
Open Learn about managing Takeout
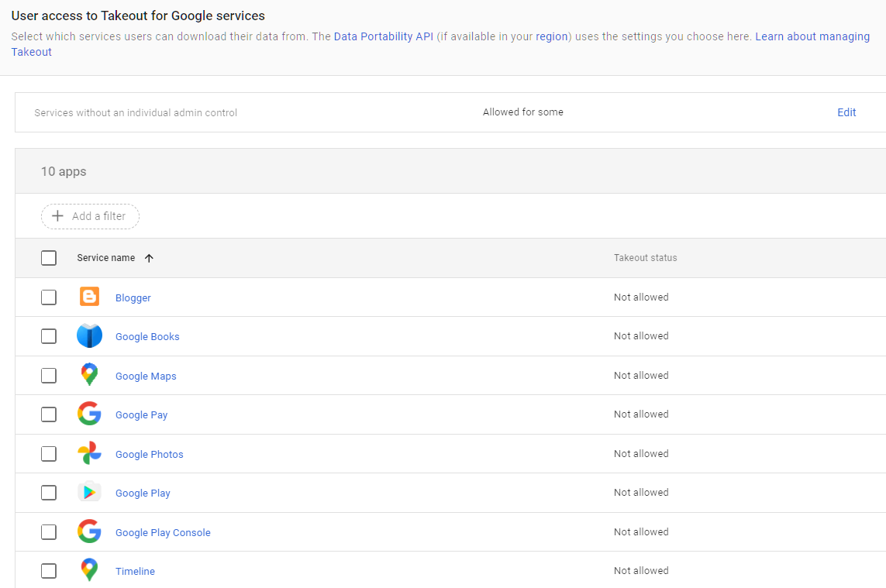812,36
